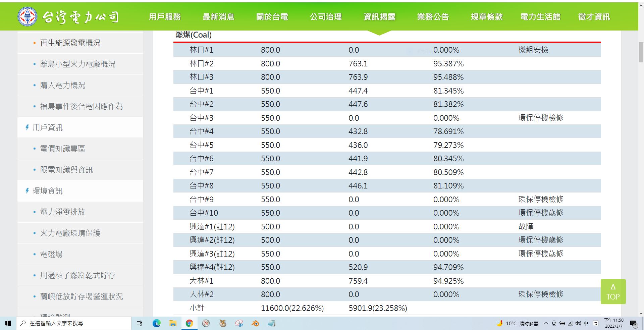This screenshot has width=644, height=330.
Task: Click the Windows search box
Action: click(74, 323)
